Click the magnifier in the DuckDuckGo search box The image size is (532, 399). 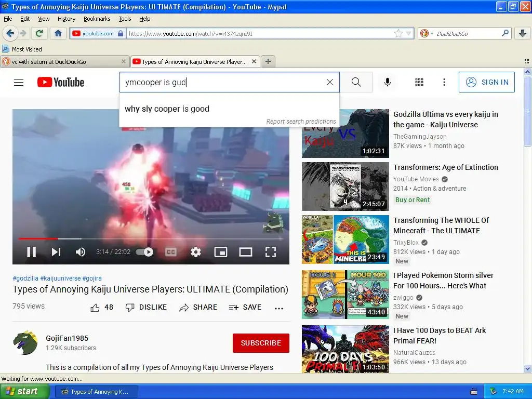(505, 33)
